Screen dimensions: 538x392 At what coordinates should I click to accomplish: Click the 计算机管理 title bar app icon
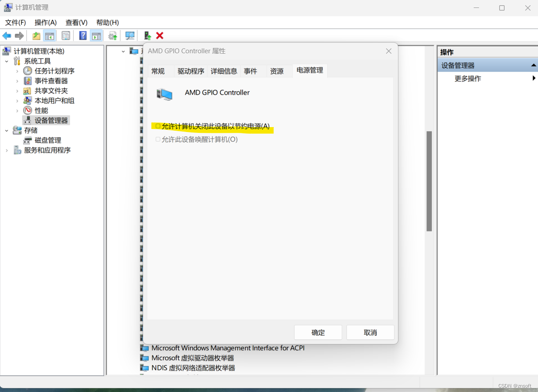(x=8, y=7)
